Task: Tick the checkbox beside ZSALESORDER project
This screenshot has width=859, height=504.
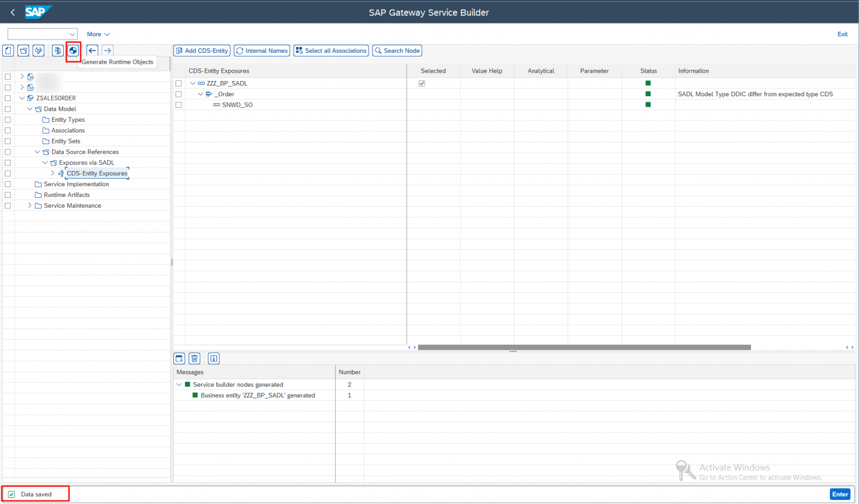Action: pyautogui.click(x=8, y=98)
